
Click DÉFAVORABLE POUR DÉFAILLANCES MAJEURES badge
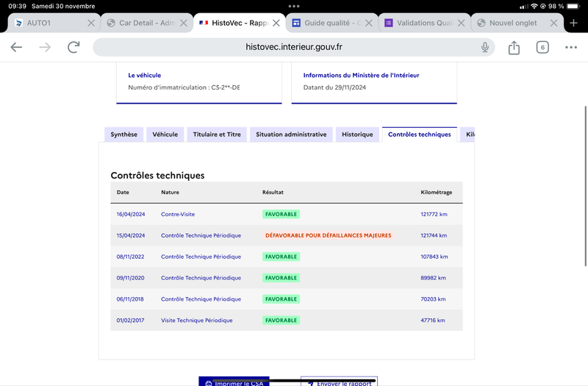tap(328, 235)
